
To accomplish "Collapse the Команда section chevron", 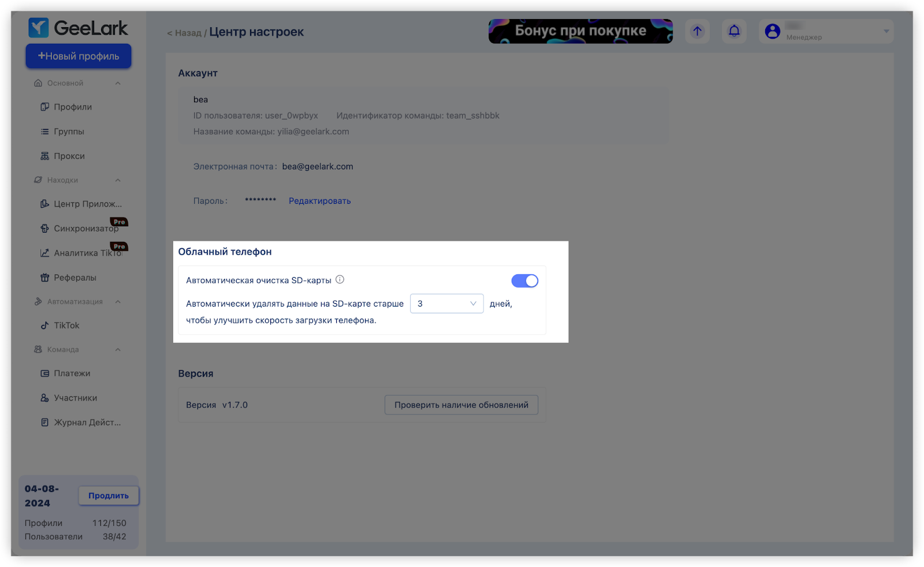I will click(x=118, y=349).
